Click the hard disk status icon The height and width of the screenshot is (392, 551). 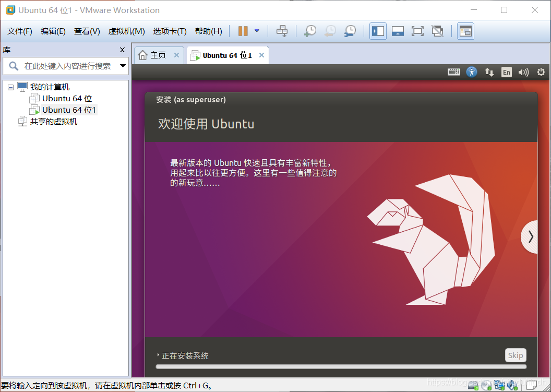[x=473, y=386]
